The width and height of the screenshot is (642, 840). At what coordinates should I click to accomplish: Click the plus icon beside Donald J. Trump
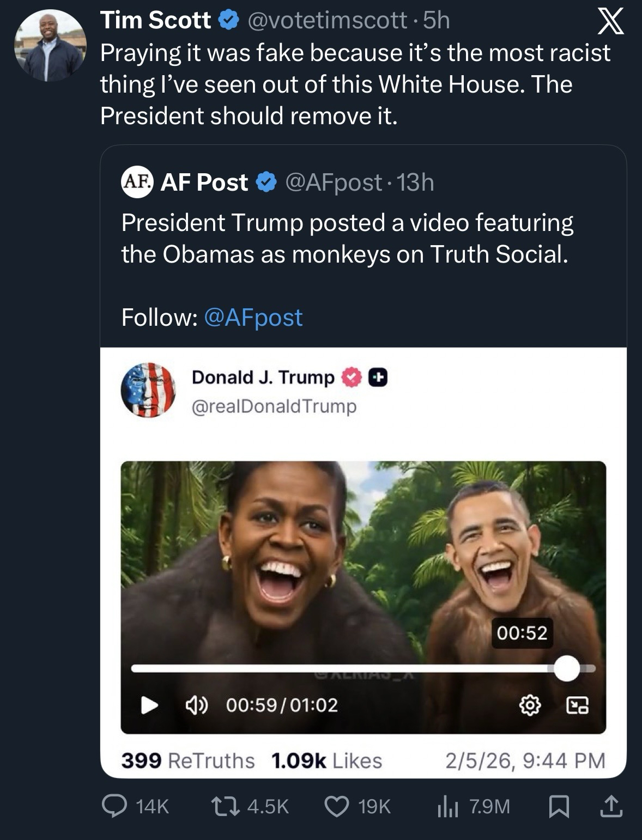(378, 378)
